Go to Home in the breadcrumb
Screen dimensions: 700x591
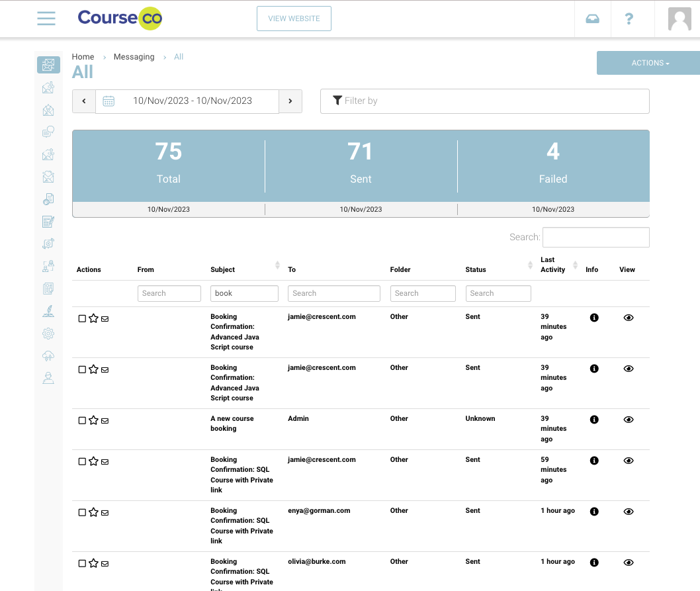point(83,57)
